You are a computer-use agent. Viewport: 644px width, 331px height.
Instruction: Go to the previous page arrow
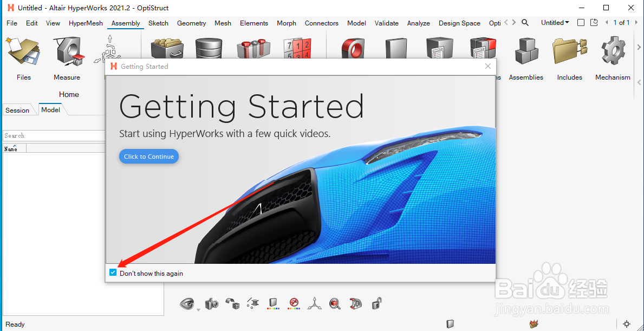tap(607, 23)
